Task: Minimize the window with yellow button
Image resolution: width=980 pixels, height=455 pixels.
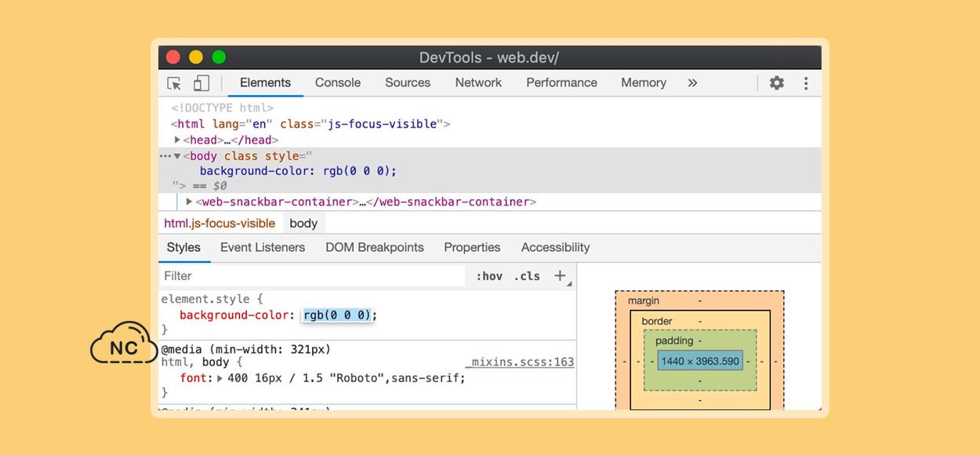Action: pos(196,57)
